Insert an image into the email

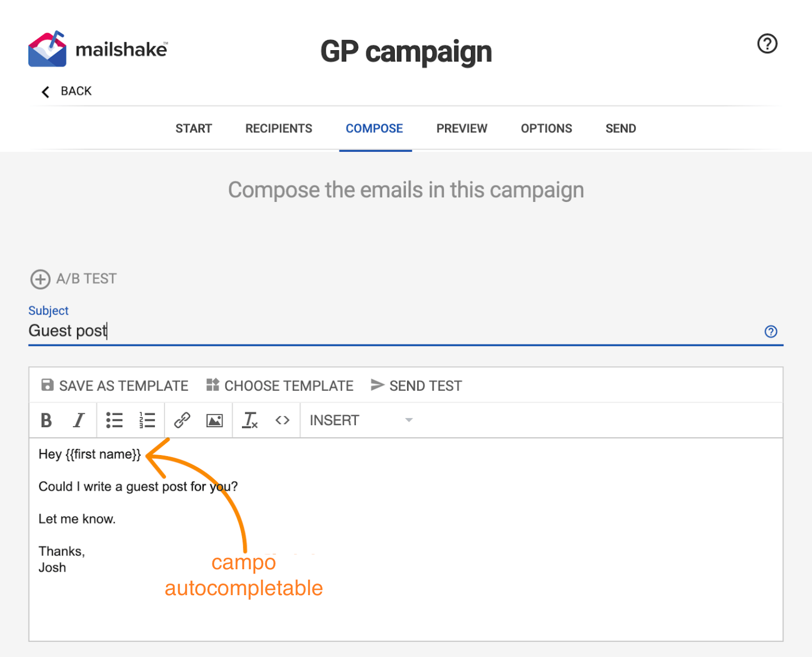tap(214, 420)
